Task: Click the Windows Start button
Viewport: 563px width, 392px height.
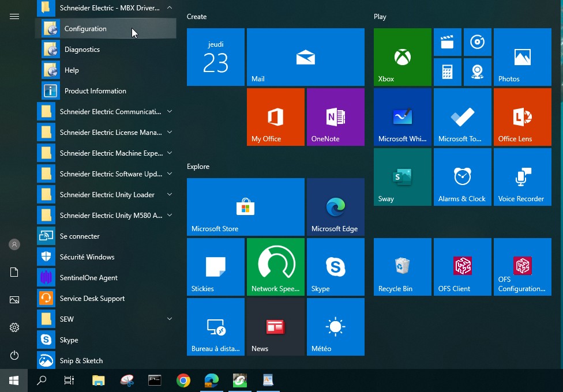Action: pyautogui.click(x=14, y=380)
